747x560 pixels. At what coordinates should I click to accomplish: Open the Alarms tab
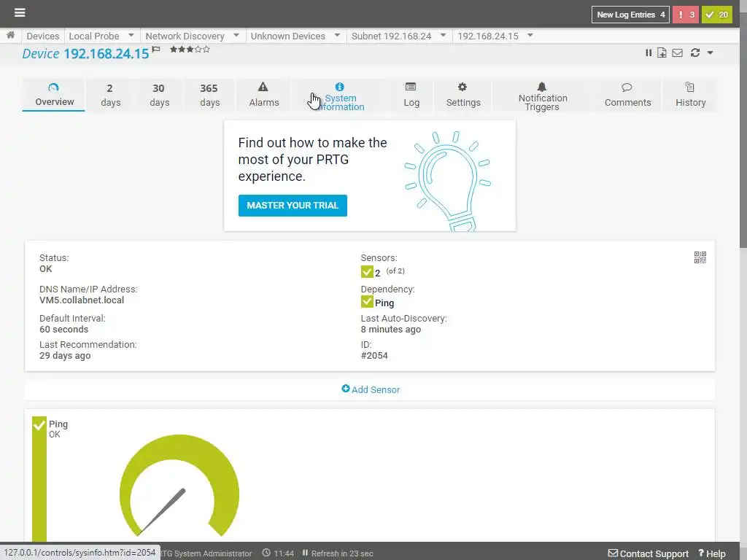click(263, 96)
